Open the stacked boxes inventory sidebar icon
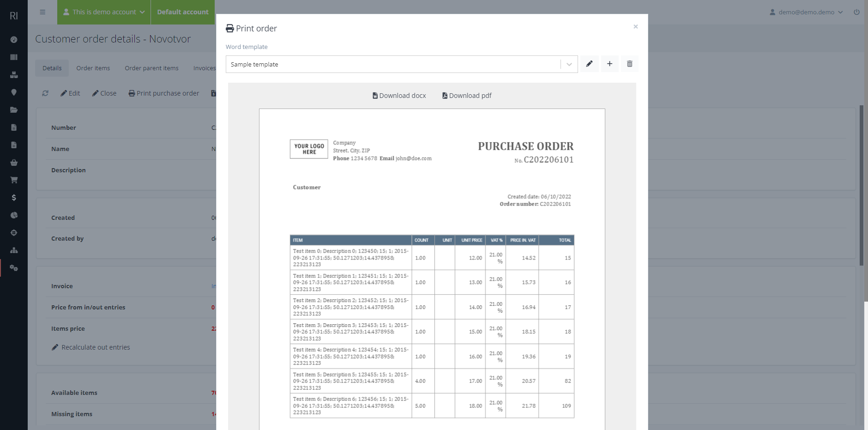868x430 pixels. [x=14, y=75]
